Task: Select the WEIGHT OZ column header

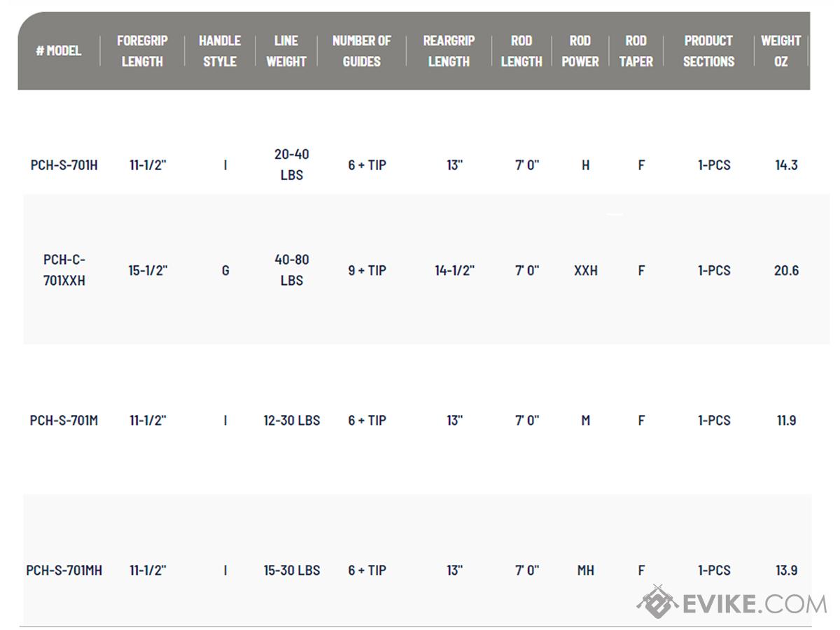Action: click(781, 50)
